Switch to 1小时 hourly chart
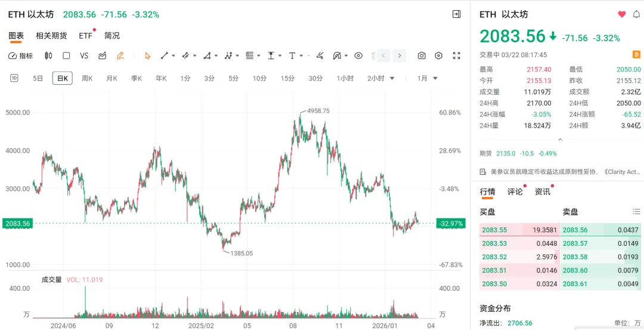This screenshot has width=644, height=330. click(345, 79)
